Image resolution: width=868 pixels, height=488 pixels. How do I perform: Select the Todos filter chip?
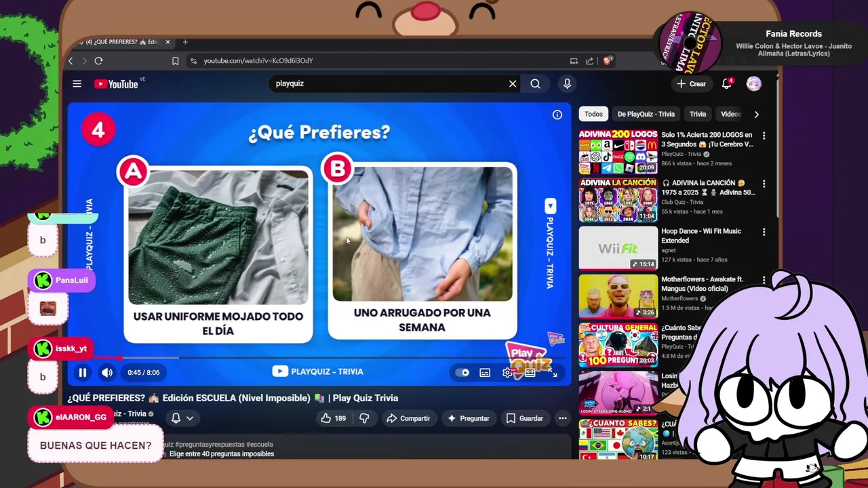[593, 115]
